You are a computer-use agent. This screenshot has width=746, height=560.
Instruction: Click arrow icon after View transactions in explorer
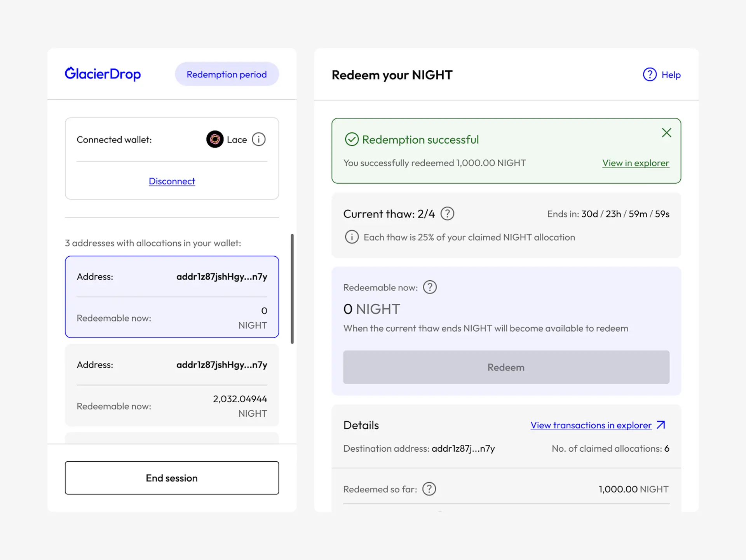661,425
